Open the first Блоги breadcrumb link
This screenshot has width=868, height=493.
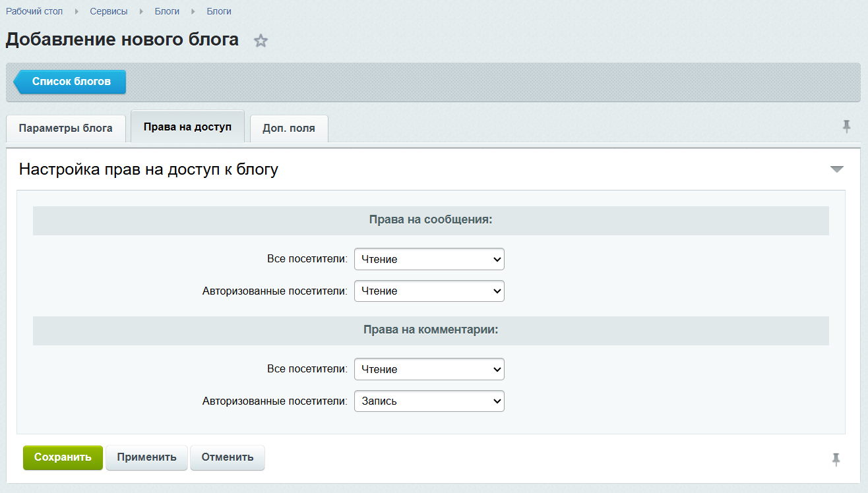[167, 11]
